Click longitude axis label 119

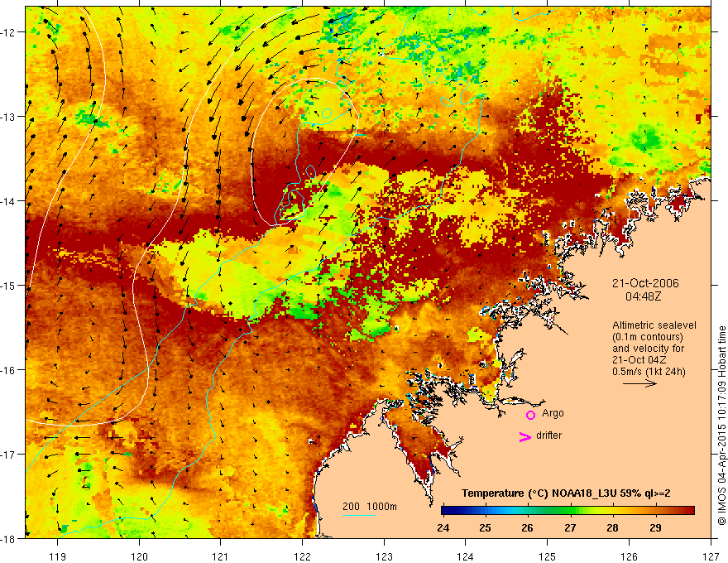(x=58, y=557)
